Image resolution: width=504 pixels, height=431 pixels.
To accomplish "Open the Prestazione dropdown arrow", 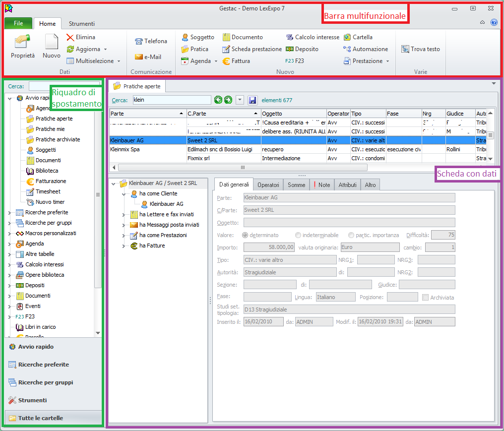I will coord(387,61).
